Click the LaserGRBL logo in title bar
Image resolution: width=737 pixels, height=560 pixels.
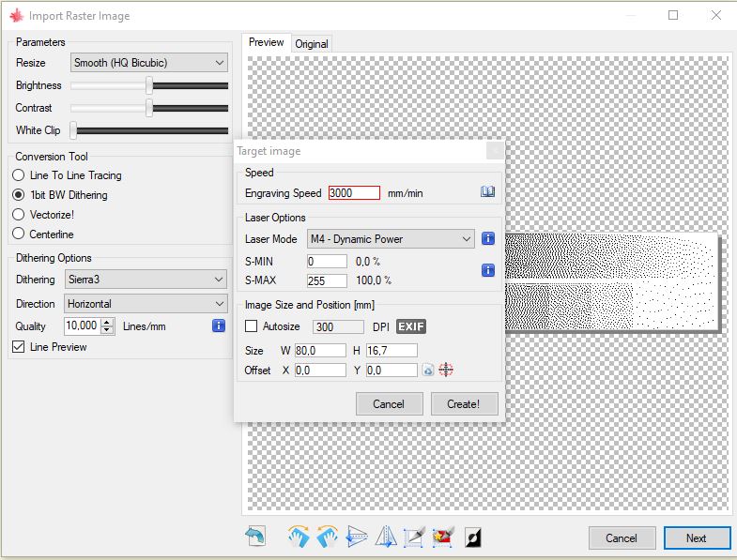[x=17, y=16]
